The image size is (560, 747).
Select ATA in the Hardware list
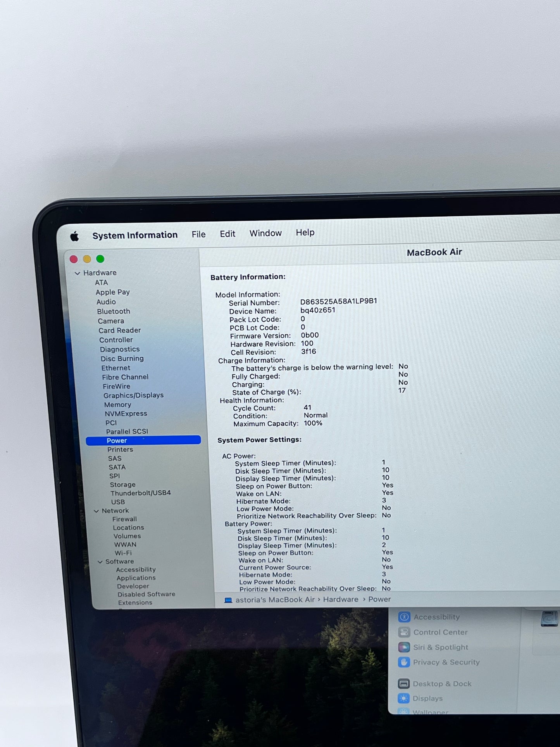point(102,283)
